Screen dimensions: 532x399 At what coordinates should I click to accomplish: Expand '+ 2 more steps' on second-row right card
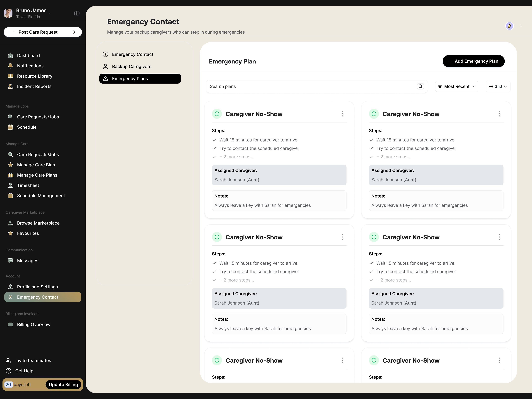click(x=393, y=280)
